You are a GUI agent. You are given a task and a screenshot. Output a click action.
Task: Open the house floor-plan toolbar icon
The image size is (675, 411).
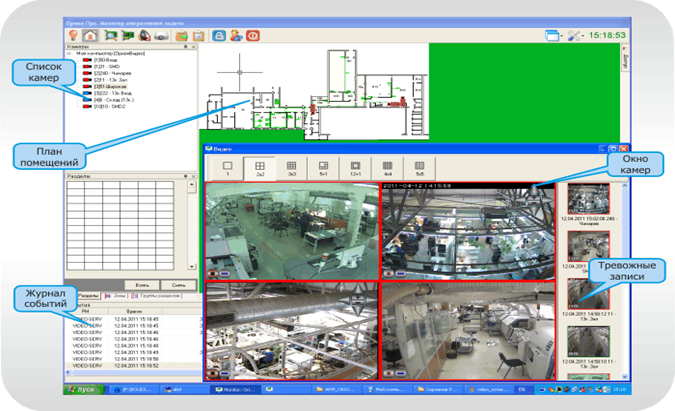(90, 35)
